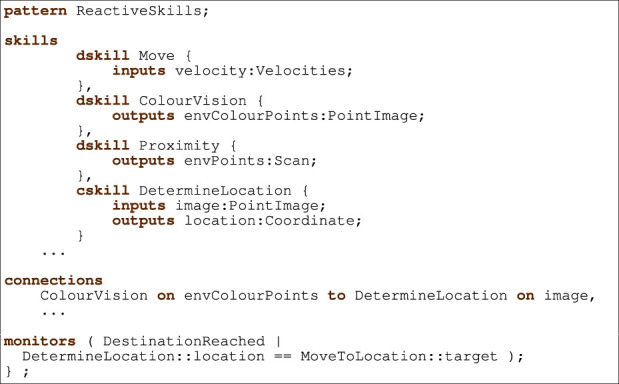Click velocity:Velocities input parameter
The image size is (619, 384).
(x=264, y=71)
